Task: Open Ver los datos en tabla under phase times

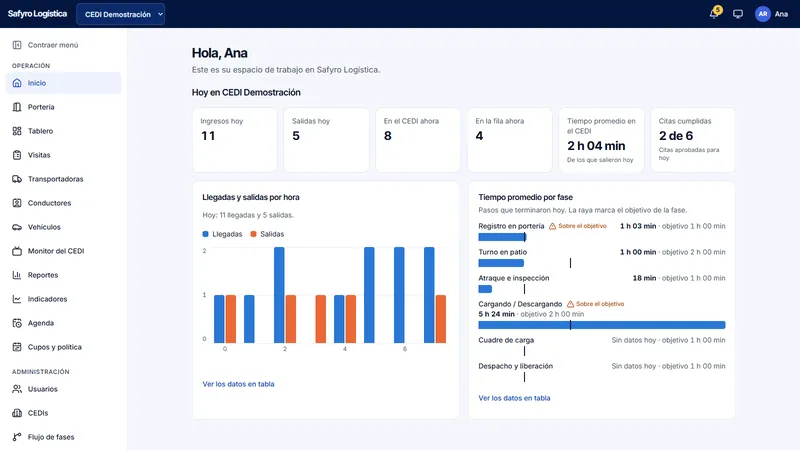Action: (x=514, y=398)
